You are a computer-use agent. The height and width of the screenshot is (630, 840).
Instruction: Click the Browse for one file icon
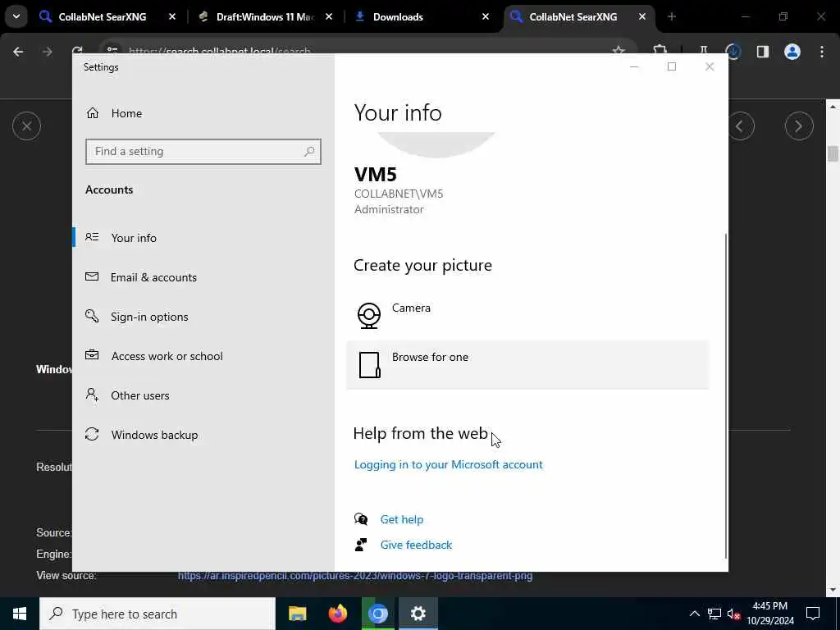[370, 365]
